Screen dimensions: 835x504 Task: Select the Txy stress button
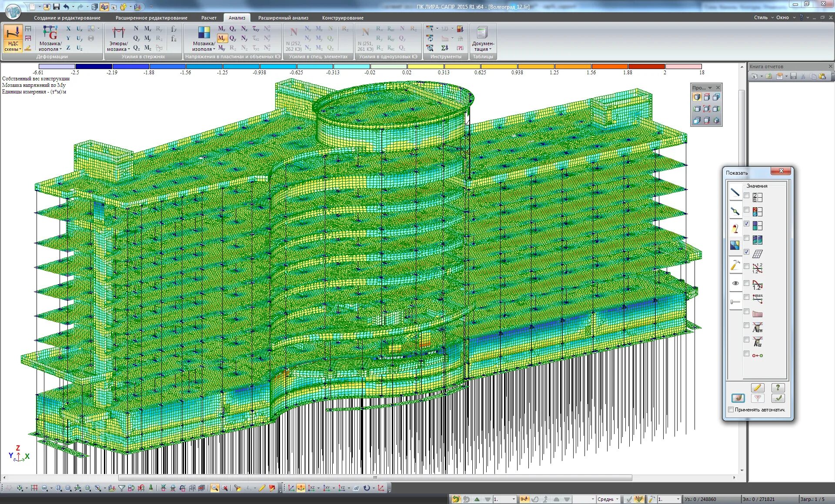(256, 29)
